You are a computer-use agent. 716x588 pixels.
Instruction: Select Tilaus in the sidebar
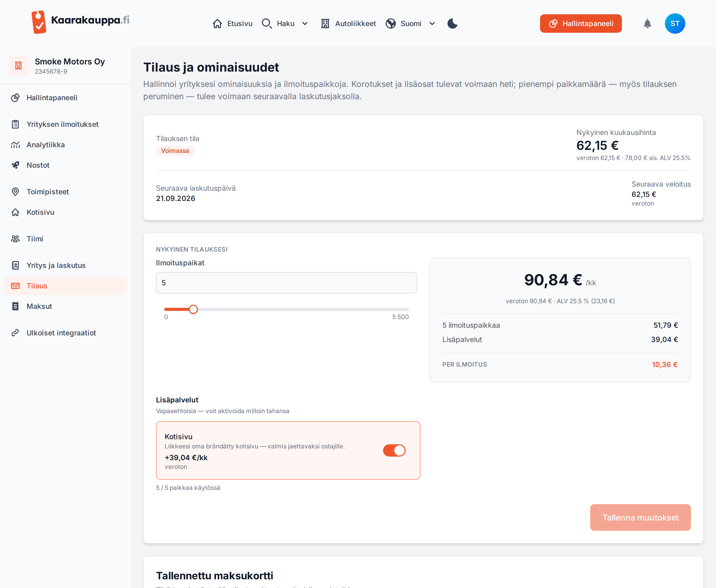point(65,286)
